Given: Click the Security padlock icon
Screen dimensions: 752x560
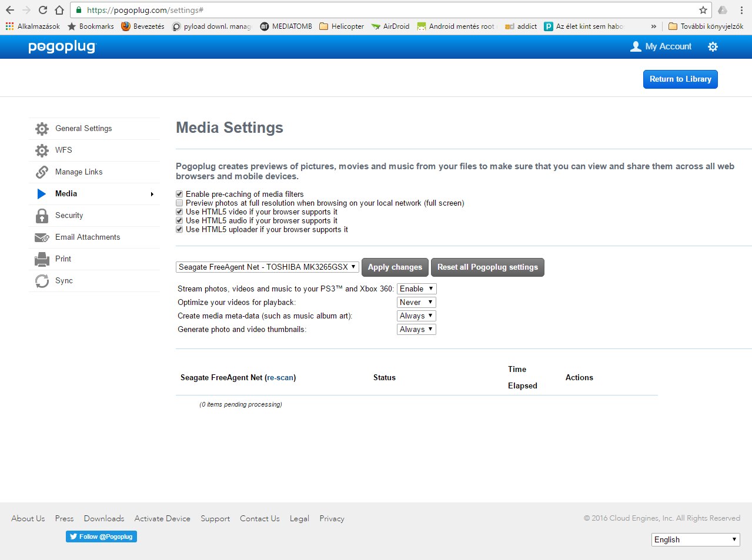Looking at the screenshot, I should coord(42,216).
